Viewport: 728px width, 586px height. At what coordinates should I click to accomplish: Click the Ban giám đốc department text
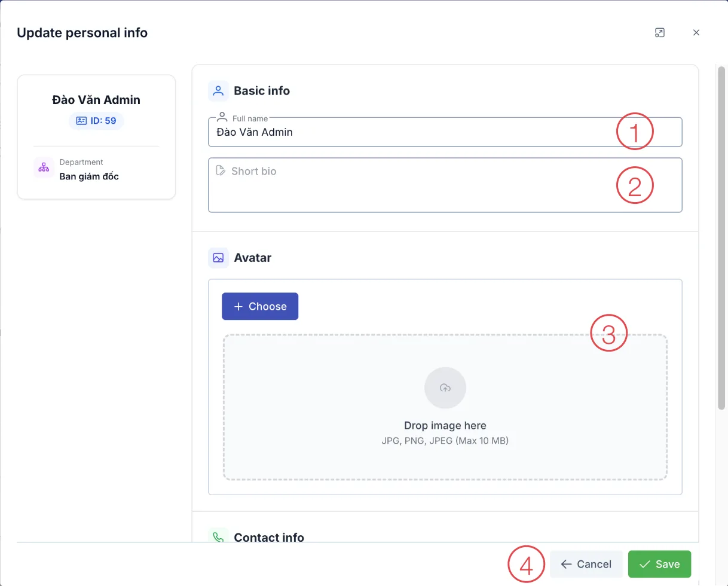89,176
